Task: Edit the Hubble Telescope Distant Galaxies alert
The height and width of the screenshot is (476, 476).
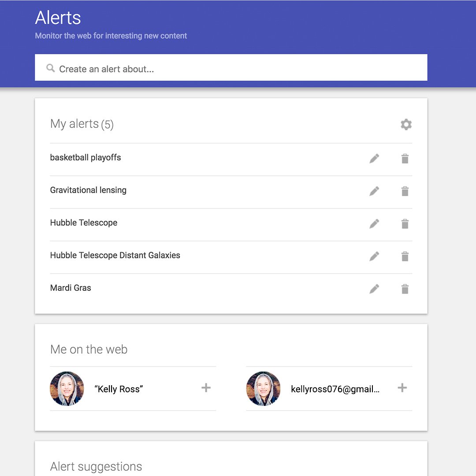Action: pyautogui.click(x=374, y=256)
